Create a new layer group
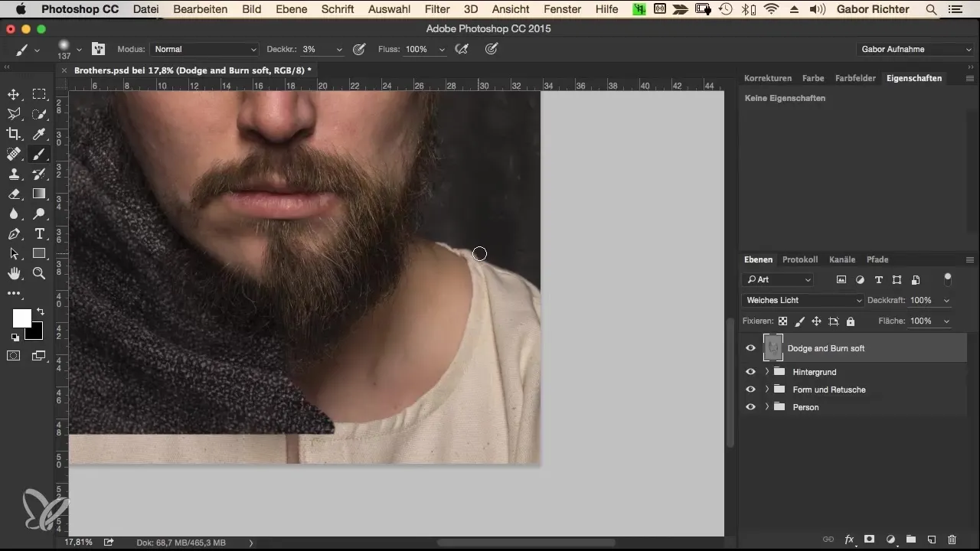Screen dimensions: 980x551 [910, 540]
